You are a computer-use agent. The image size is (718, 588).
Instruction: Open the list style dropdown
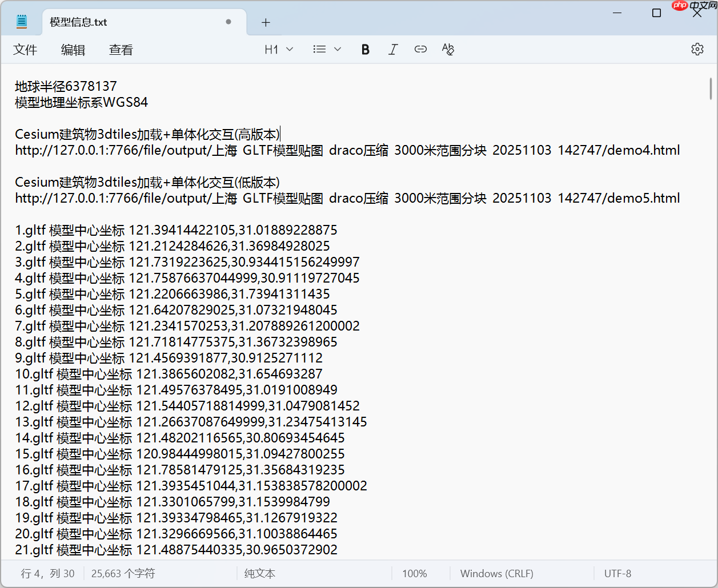tap(338, 49)
